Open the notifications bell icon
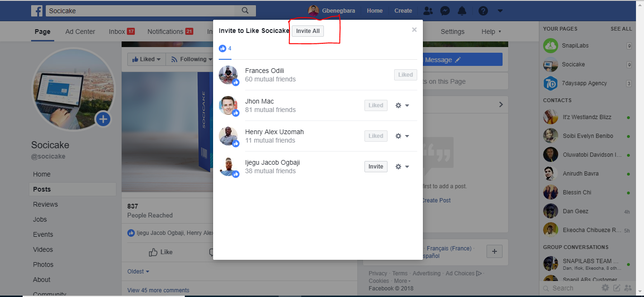This screenshot has width=644, height=297. point(462,11)
